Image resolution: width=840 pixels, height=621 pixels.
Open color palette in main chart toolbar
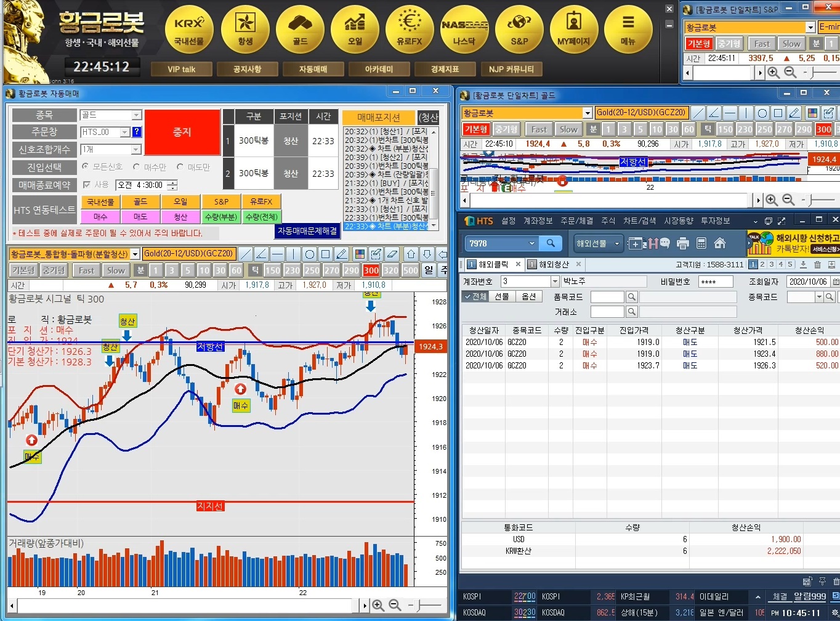(360, 254)
